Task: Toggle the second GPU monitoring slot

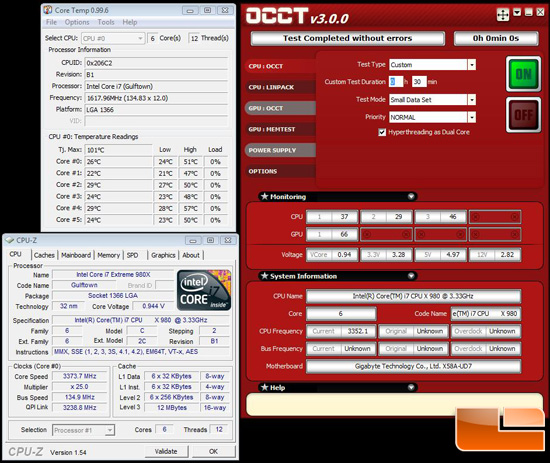Action: (x=386, y=234)
